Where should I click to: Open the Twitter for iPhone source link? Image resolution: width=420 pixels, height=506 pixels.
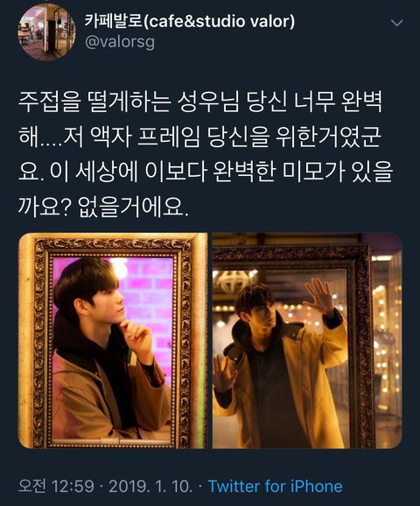[x=275, y=486]
